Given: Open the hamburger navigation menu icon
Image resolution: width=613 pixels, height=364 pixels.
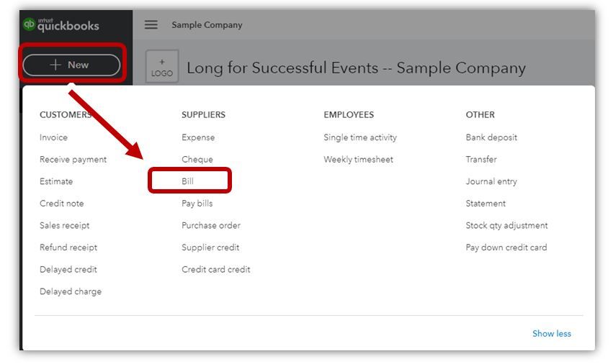Looking at the screenshot, I should (151, 24).
